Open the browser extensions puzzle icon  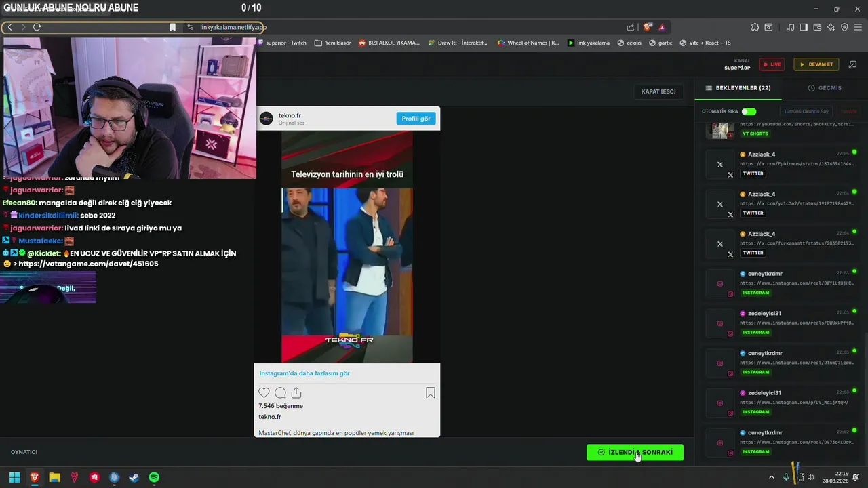(x=755, y=27)
